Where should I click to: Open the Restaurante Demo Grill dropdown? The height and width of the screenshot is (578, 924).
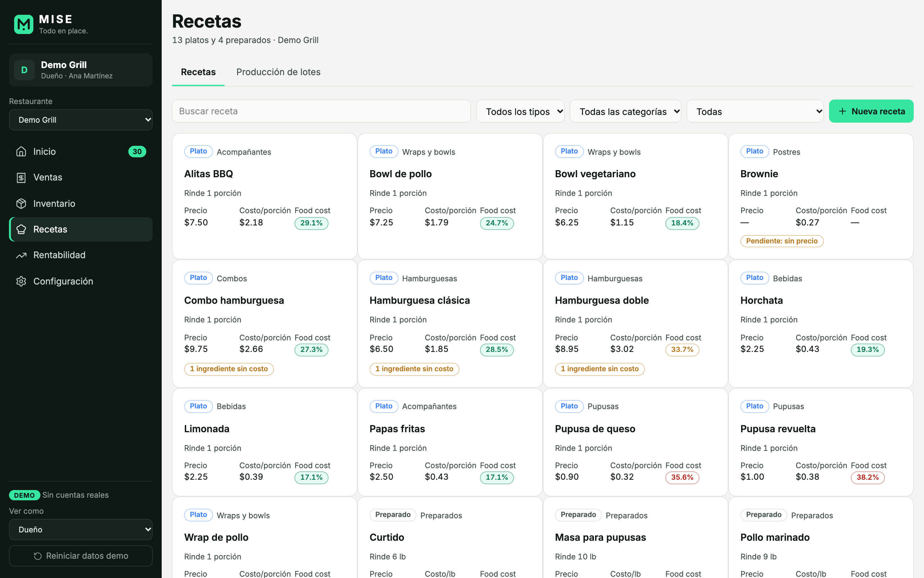[x=81, y=120]
